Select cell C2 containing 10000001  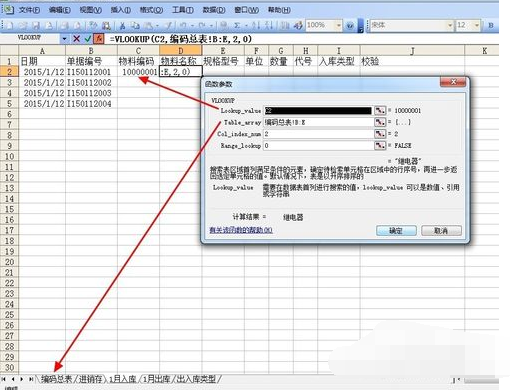[x=138, y=72]
